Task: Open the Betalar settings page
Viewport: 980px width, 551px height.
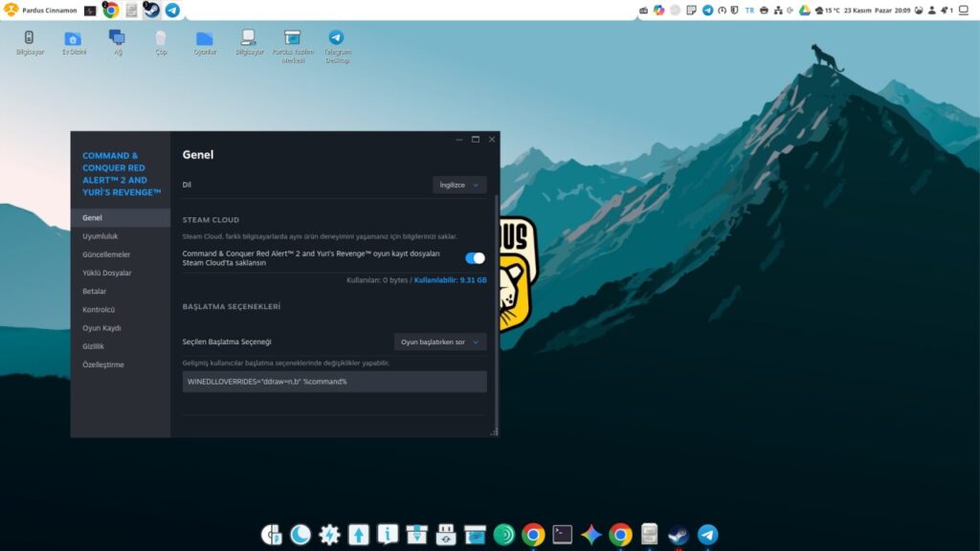Action: 95,291
